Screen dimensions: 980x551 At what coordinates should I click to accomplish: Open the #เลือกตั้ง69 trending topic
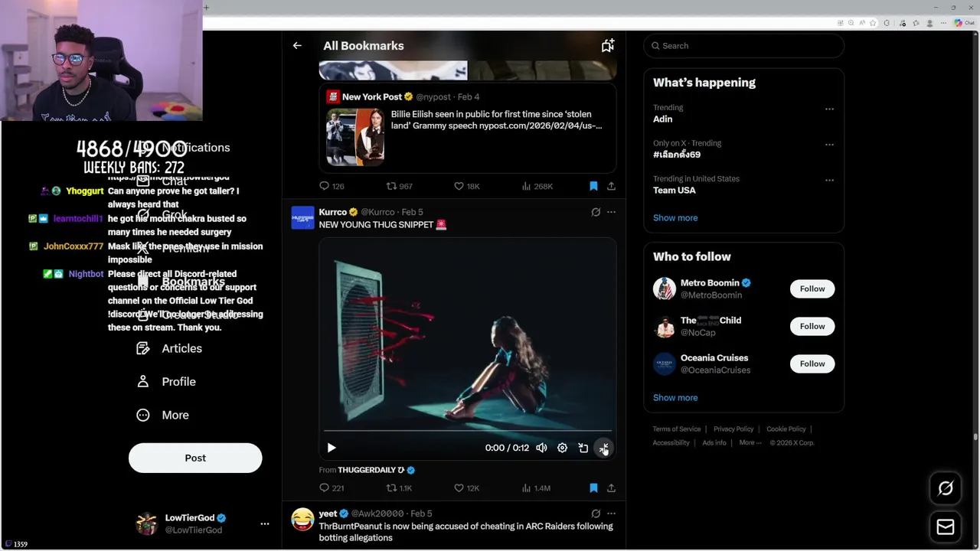tap(677, 154)
